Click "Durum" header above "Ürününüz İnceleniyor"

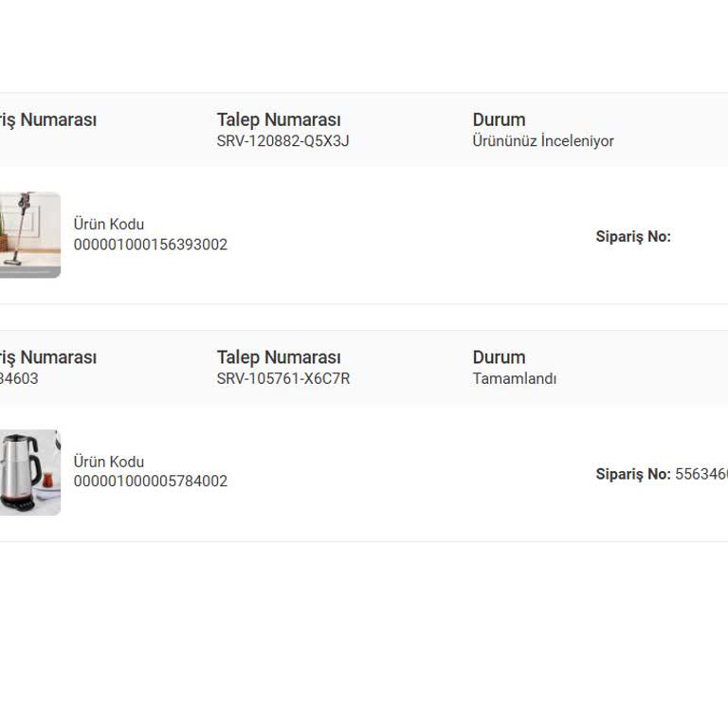(499, 120)
